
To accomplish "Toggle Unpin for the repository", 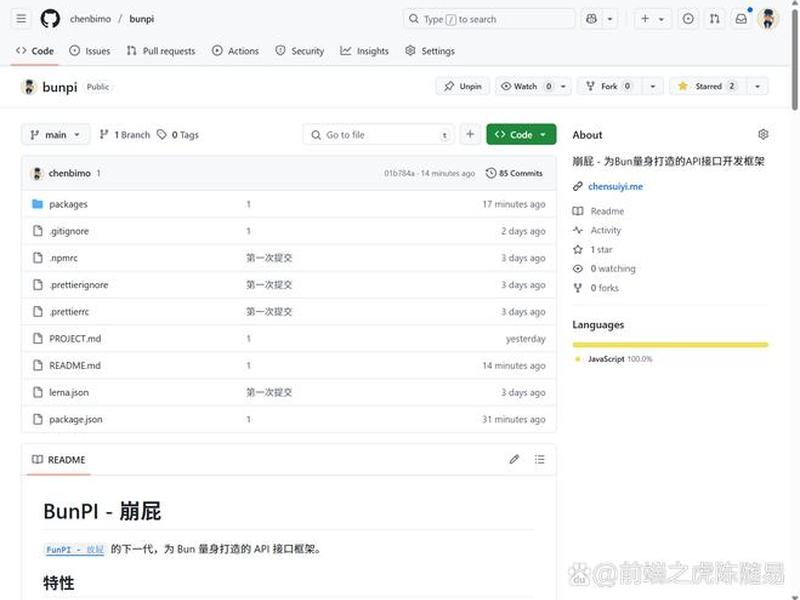I will click(x=462, y=86).
